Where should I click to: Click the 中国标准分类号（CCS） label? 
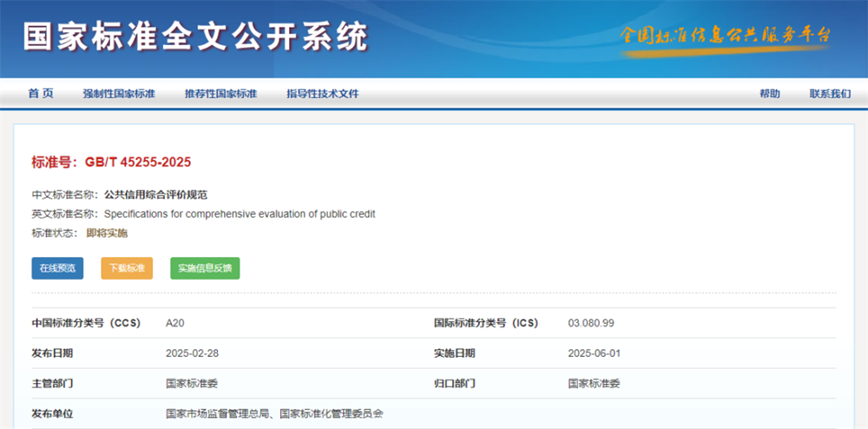pos(86,323)
